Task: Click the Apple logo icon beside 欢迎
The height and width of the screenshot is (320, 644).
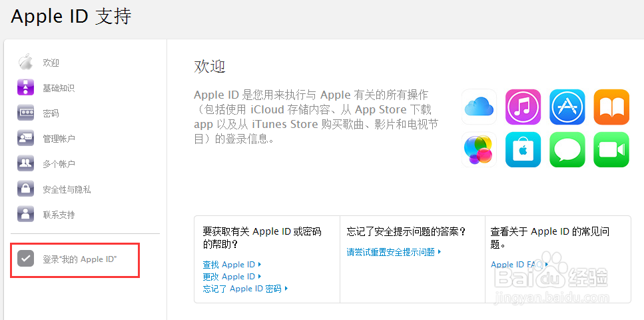Action: [25, 62]
